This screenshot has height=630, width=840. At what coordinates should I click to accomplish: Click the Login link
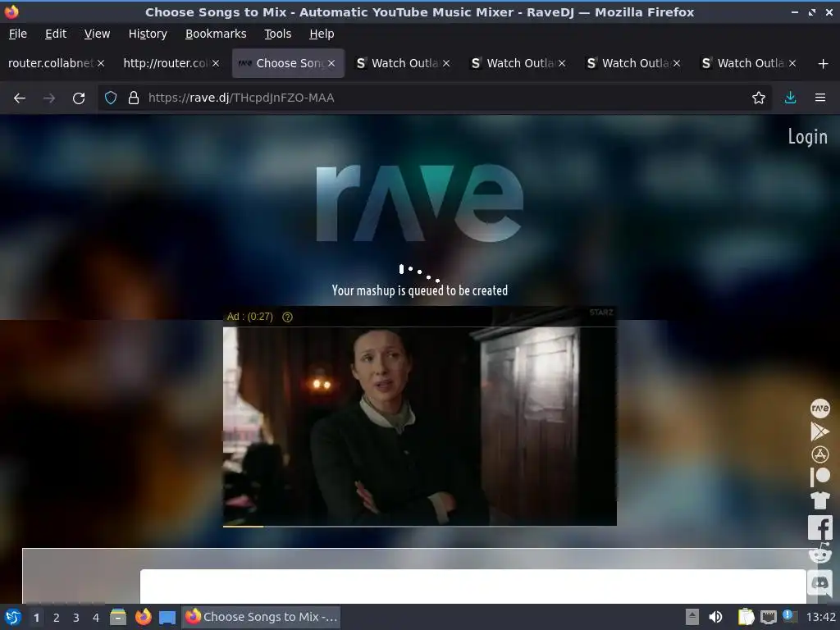point(807,137)
